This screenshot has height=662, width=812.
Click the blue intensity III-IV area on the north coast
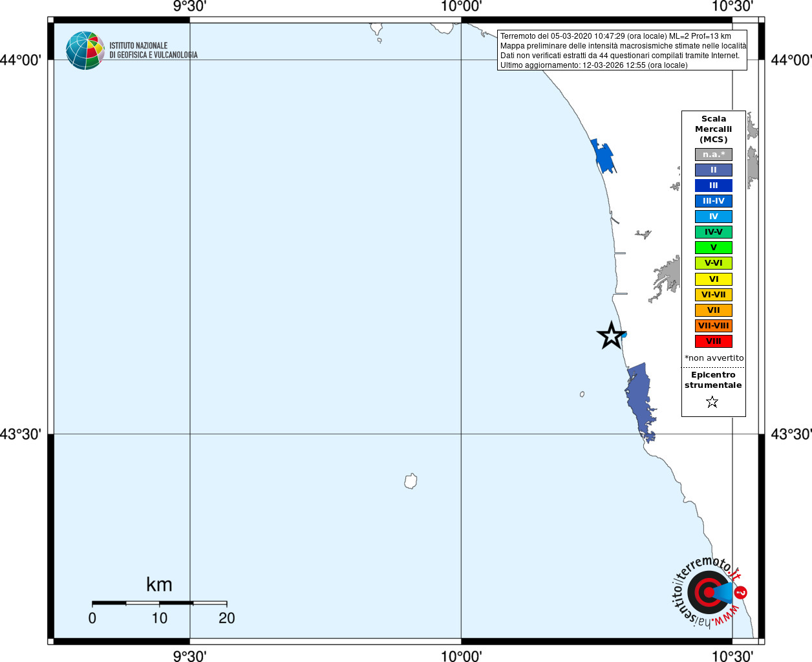[604, 156]
